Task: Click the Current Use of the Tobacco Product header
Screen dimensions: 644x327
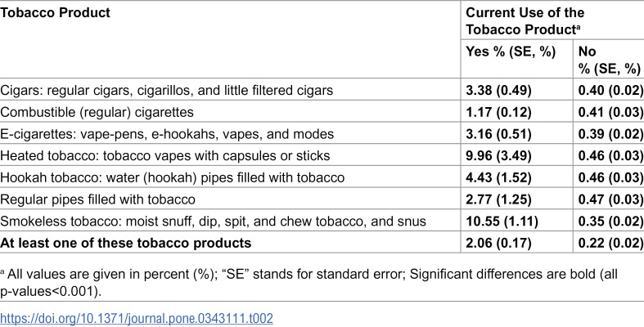Action: point(525,21)
